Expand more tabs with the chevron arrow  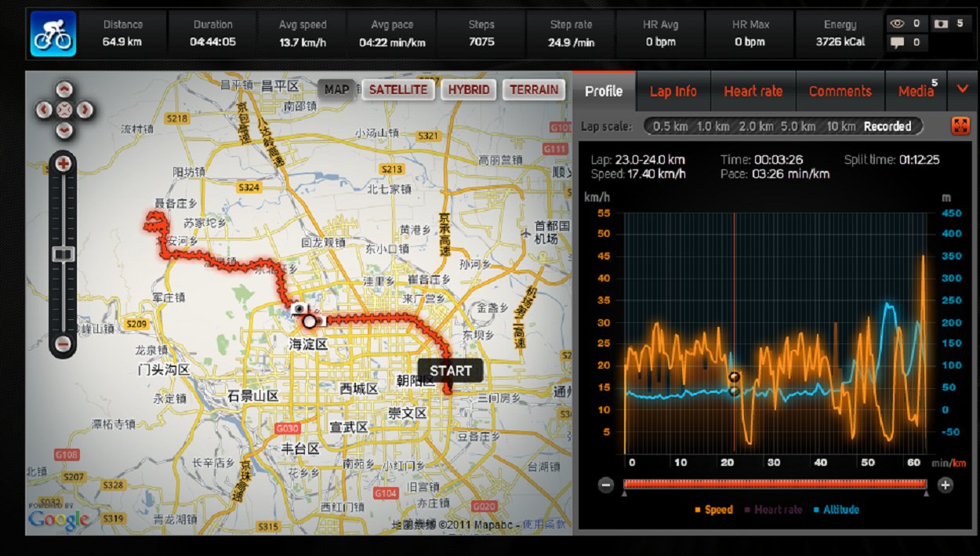pyautogui.click(x=964, y=89)
